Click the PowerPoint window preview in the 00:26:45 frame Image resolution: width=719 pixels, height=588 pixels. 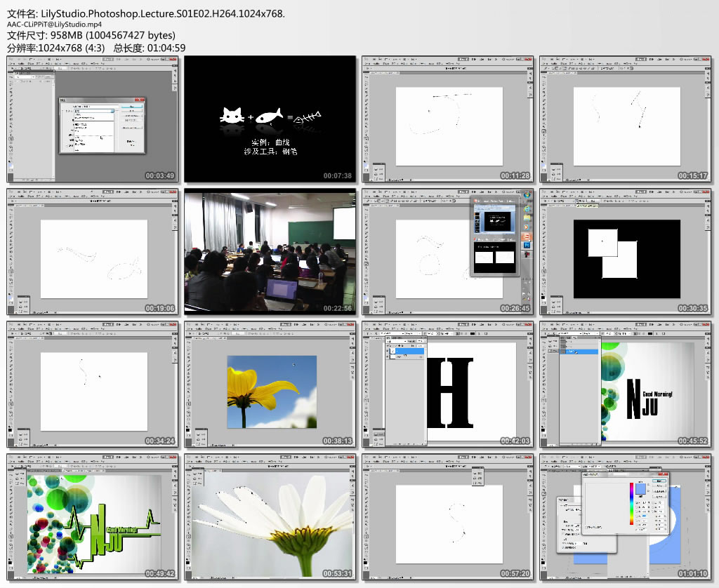pyautogui.click(x=494, y=219)
